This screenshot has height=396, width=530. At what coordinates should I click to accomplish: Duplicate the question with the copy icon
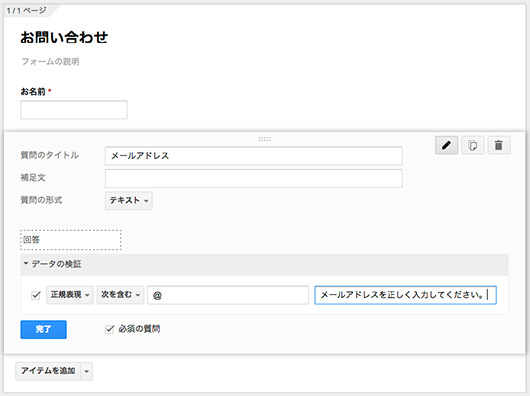pyautogui.click(x=473, y=145)
